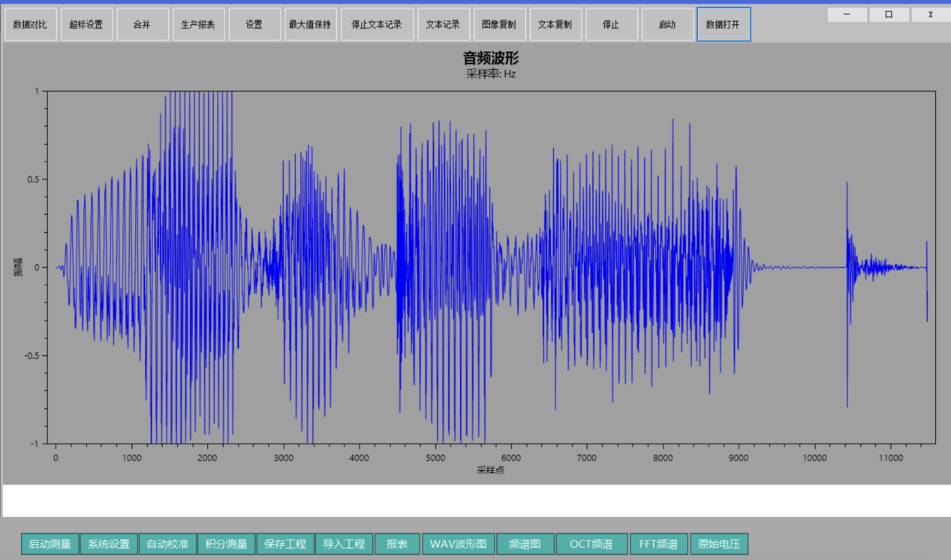Start 文本记录 text recording
Screen dimensions: 951x560
pos(443,25)
